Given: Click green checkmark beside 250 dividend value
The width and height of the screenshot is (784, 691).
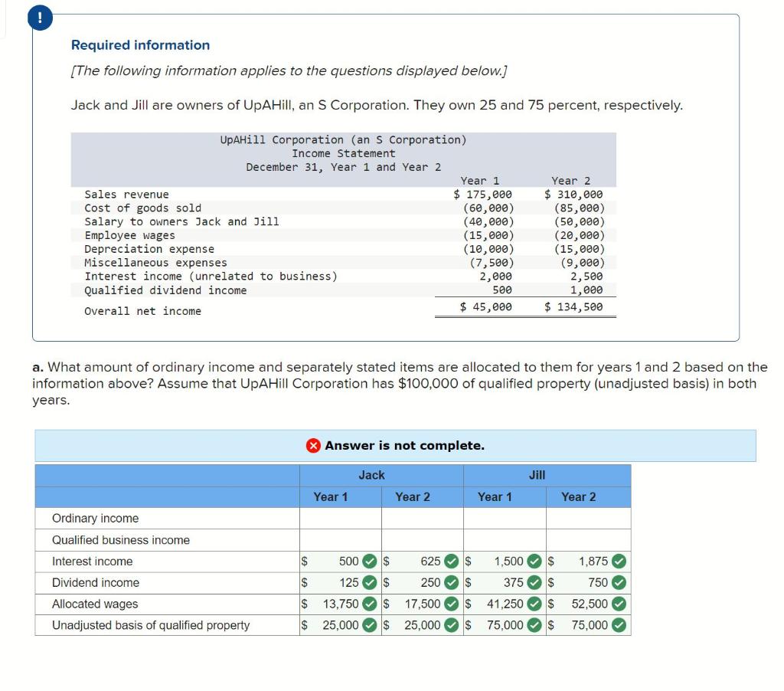Looking at the screenshot, I should tap(452, 582).
